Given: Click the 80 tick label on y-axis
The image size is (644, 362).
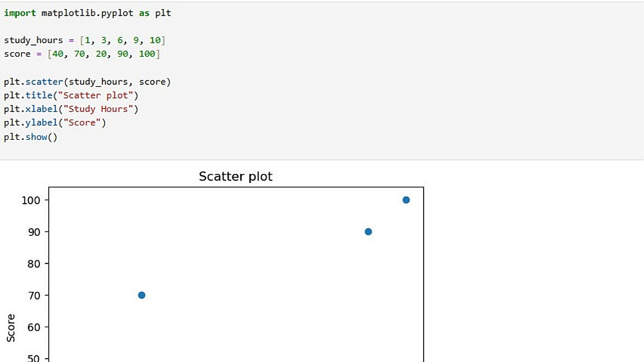Looking at the screenshot, I should click(x=33, y=263).
